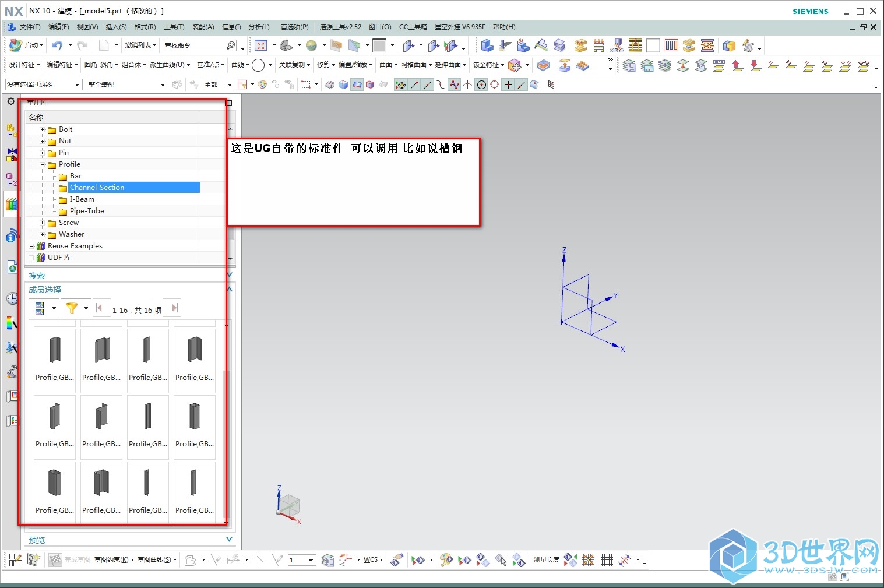
Task: Open the 钣金特征 toolbar button
Action: tap(488, 65)
